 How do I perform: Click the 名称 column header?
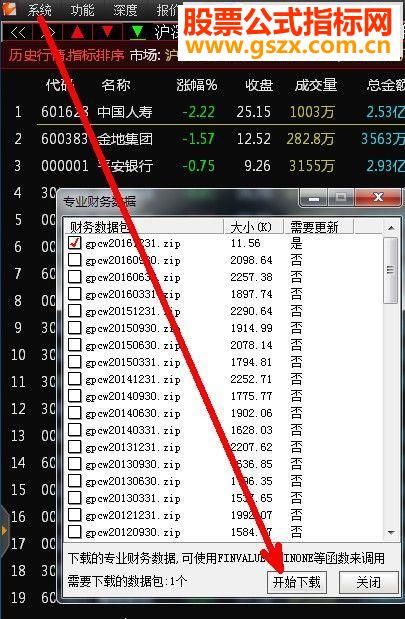[115, 85]
